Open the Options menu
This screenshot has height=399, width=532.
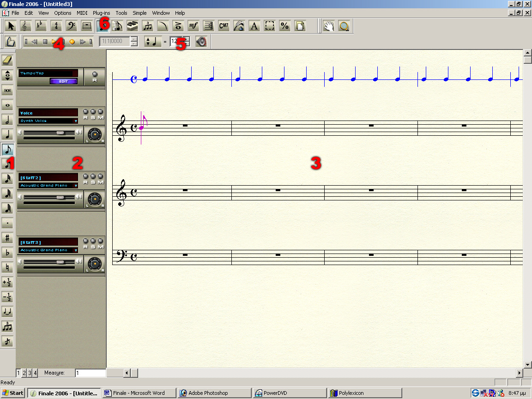[62, 13]
